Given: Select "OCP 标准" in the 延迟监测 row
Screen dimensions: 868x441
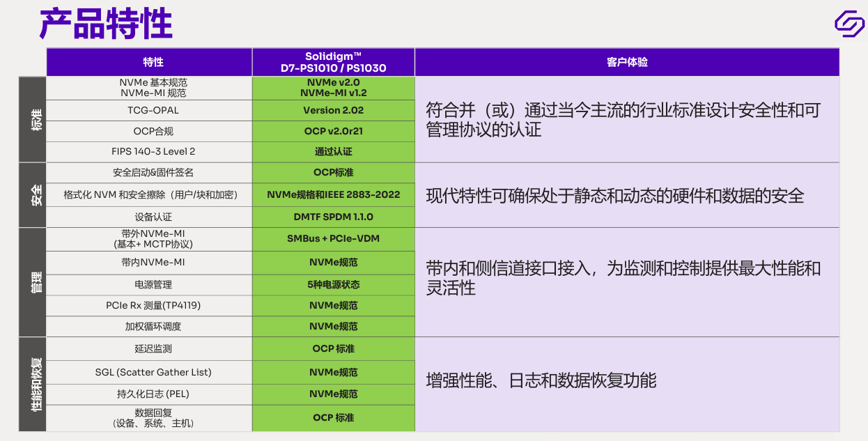Looking at the screenshot, I should point(333,349).
